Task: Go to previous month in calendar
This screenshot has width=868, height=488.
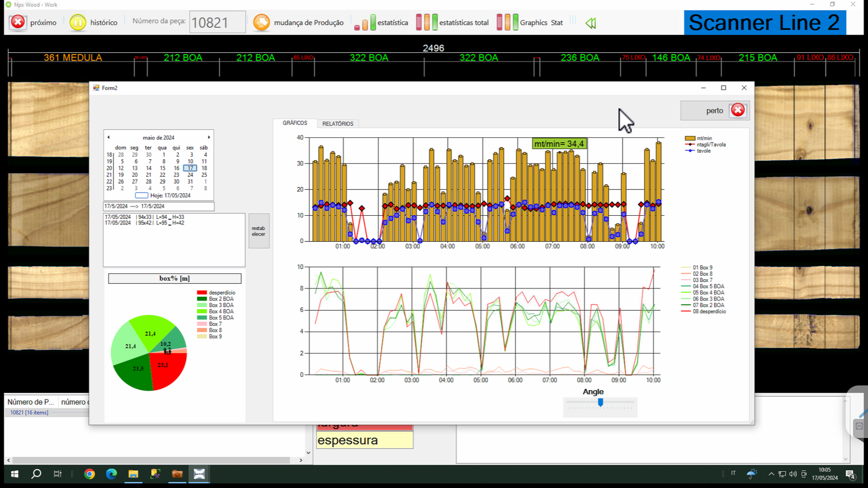Action: pyautogui.click(x=109, y=137)
